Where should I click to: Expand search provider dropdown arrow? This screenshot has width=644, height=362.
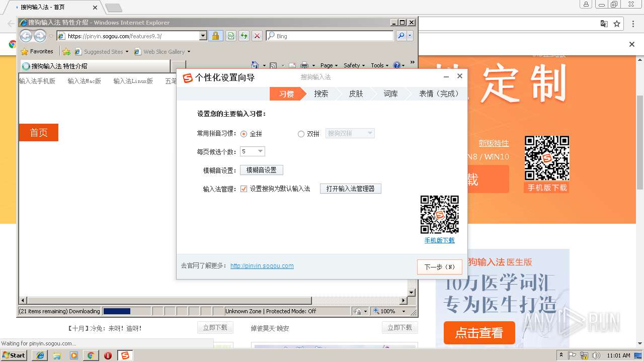410,36
